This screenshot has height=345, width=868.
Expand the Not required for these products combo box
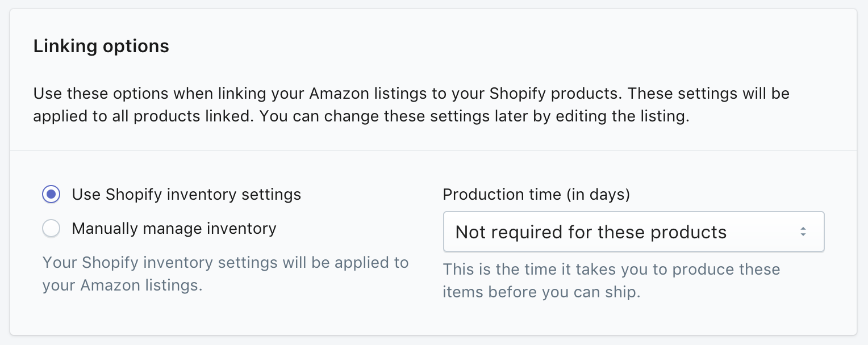633,232
